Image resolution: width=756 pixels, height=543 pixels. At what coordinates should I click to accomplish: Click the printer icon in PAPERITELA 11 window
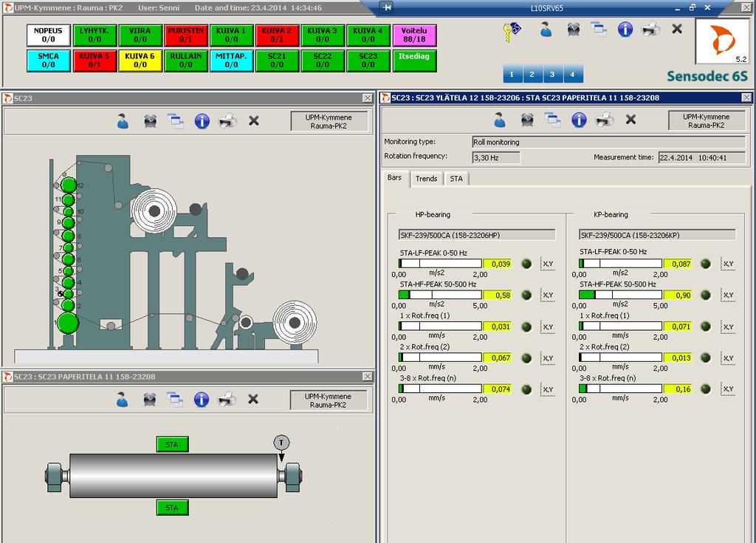227,399
